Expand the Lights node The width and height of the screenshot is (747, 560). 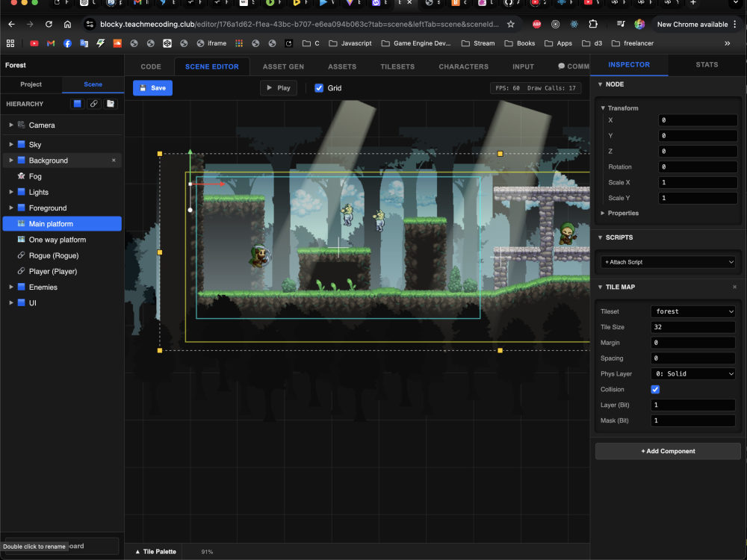[11, 192]
